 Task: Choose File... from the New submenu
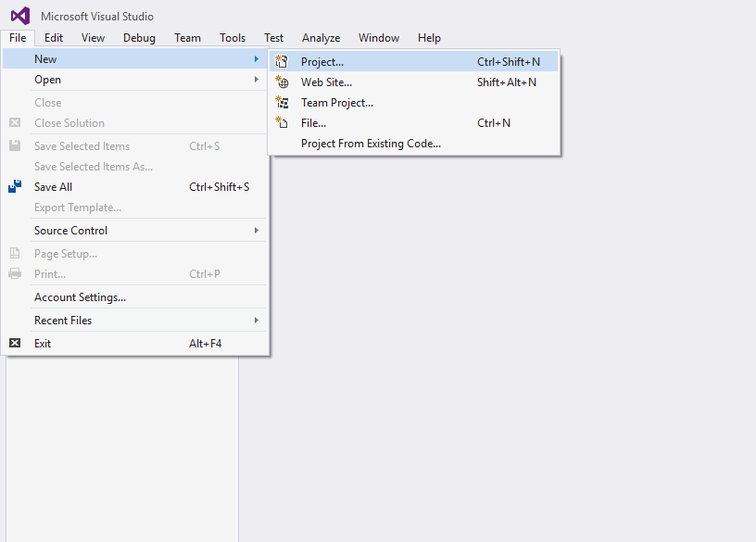414,123
